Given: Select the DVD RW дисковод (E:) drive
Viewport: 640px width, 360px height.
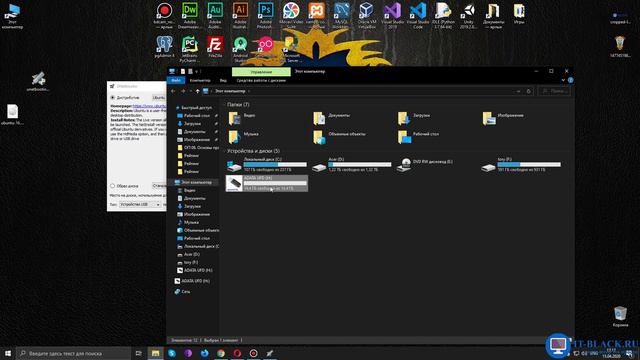Looking at the screenshot, I should click(x=425, y=164).
